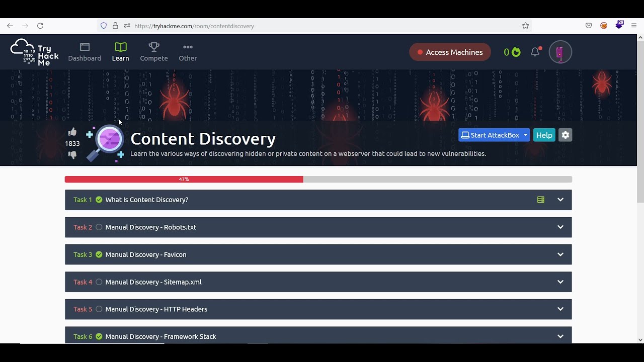The image size is (644, 362).
Task: Expand Task 5 HTTP Headers chevron
Action: 560,309
